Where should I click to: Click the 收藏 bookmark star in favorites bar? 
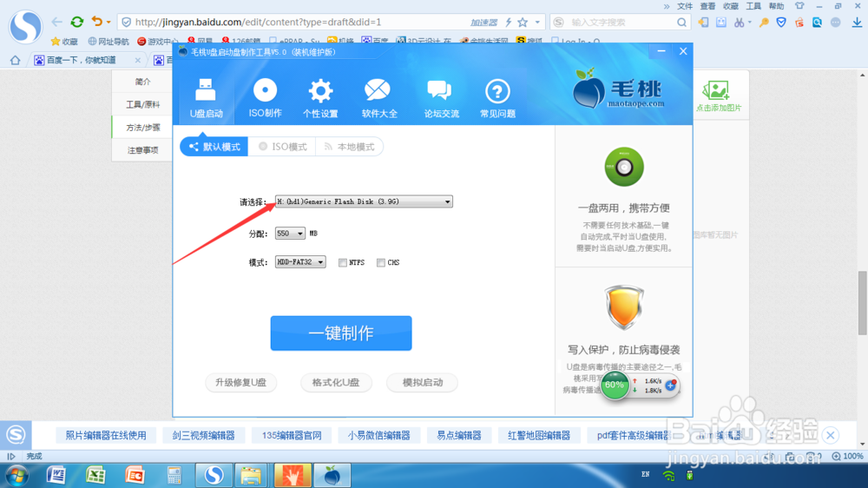click(64, 41)
